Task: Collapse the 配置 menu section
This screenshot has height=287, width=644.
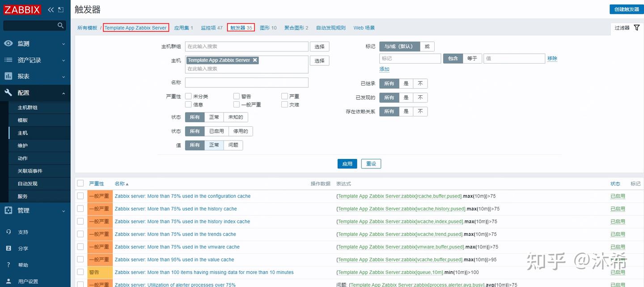Action: tap(35, 93)
